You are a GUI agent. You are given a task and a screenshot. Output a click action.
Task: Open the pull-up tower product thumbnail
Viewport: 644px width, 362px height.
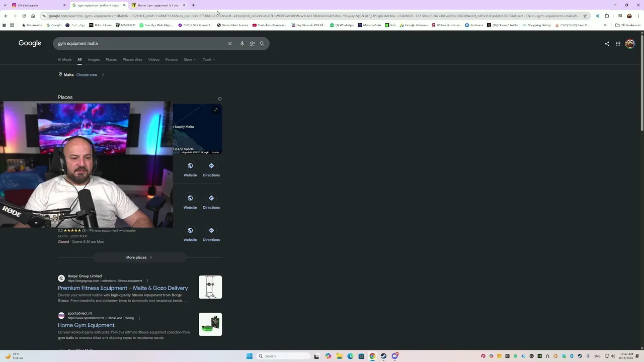click(x=210, y=287)
